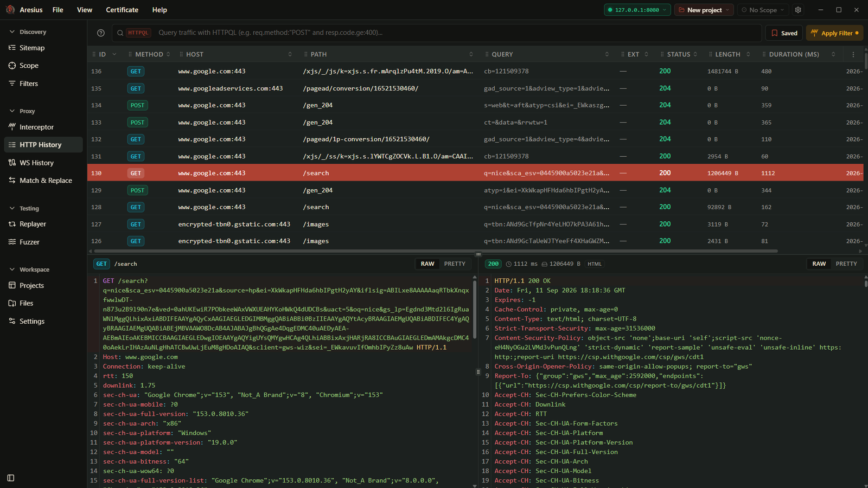Select row 134 POST /gen_204
Image resolution: width=868 pixels, height=488 pixels.
click(x=475, y=105)
